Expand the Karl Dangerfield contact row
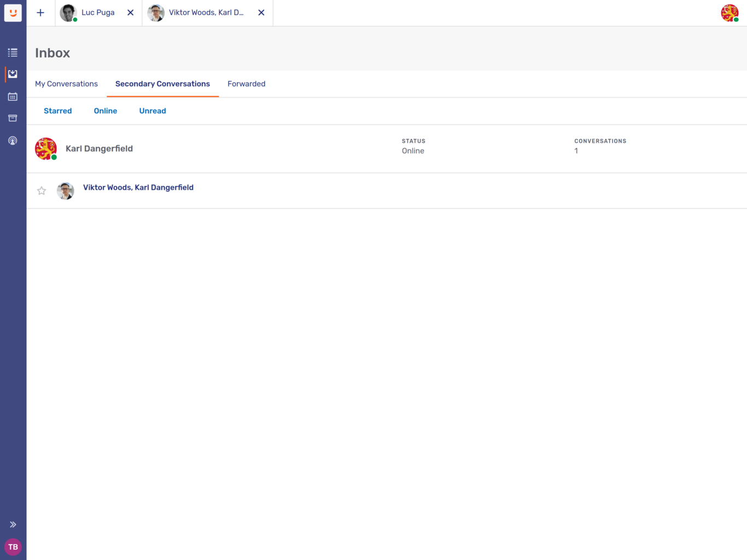Image resolution: width=747 pixels, height=560 pixels. click(99, 148)
